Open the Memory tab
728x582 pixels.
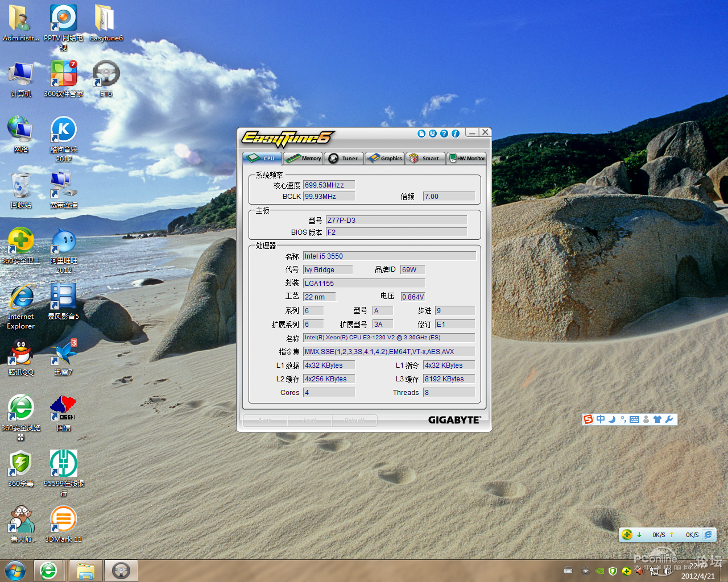click(x=304, y=159)
